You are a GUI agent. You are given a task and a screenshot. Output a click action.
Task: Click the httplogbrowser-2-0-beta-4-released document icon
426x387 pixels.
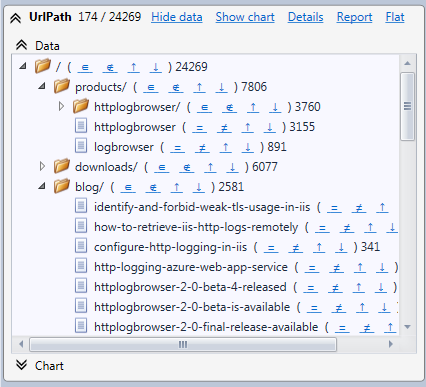[x=81, y=286]
